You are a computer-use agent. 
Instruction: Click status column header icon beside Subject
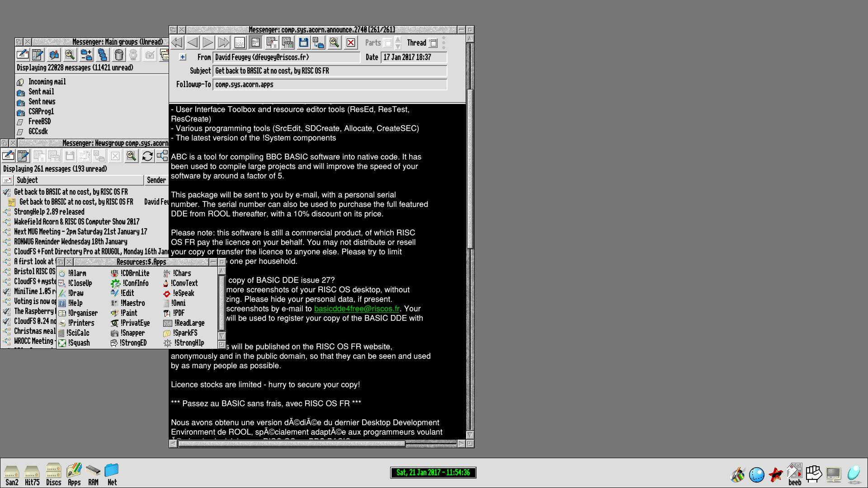click(x=7, y=180)
